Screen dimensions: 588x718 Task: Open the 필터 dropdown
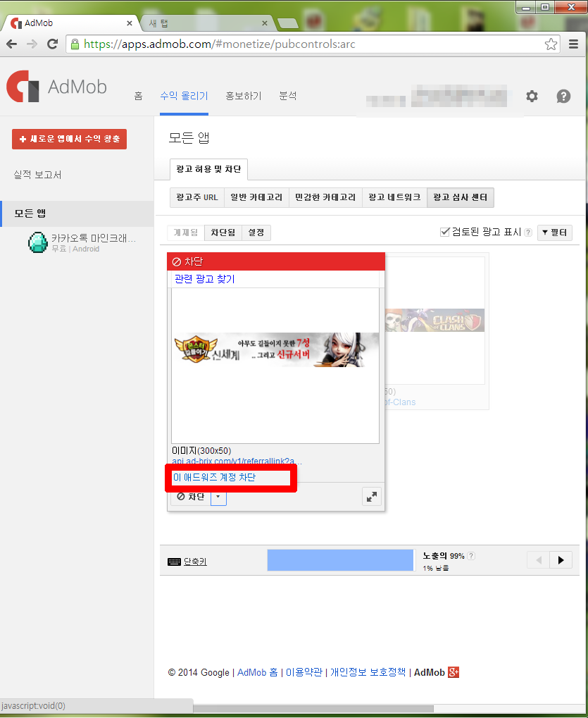555,233
